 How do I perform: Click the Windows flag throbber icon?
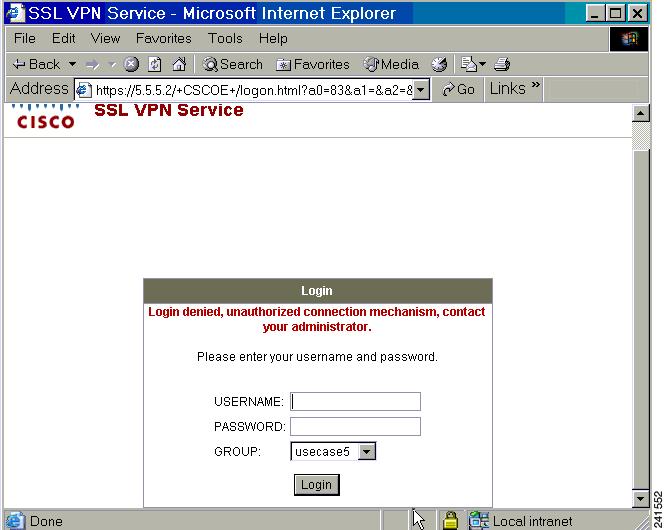(629, 39)
